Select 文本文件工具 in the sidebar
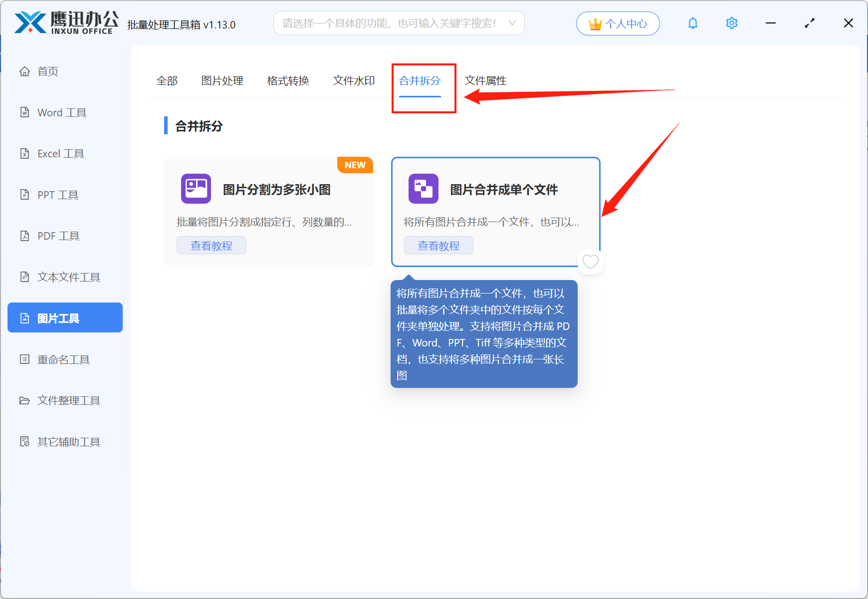This screenshot has width=868, height=599. pos(68,277)
